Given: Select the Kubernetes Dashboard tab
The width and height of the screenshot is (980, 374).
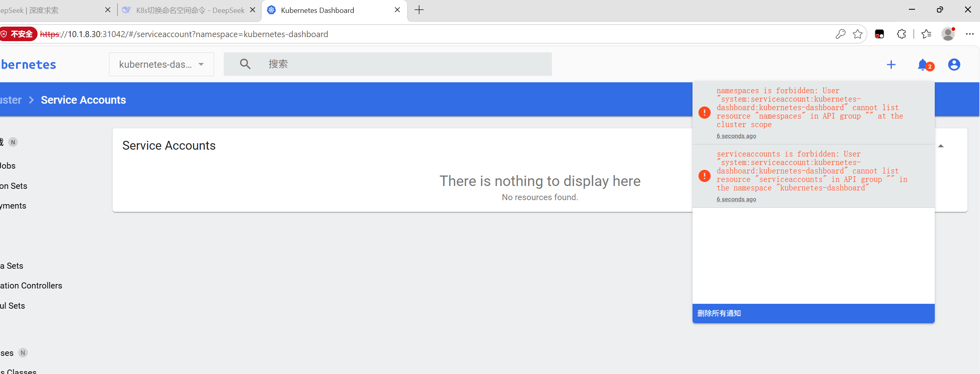Looking at the screenshot, I should [334, 10].
